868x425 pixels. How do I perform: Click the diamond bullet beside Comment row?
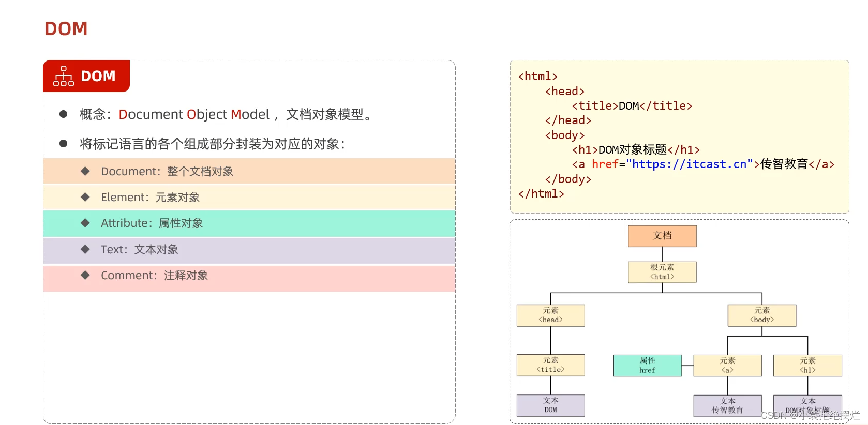point(85,275)
